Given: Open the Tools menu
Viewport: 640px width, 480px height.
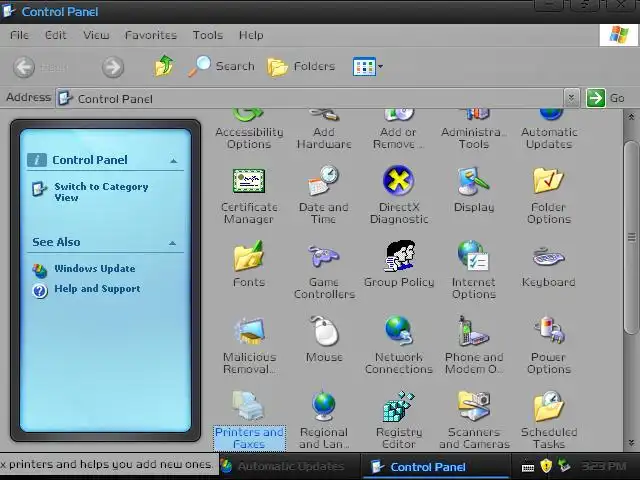Looking at the screenshot, I should (x=208, y=35).
